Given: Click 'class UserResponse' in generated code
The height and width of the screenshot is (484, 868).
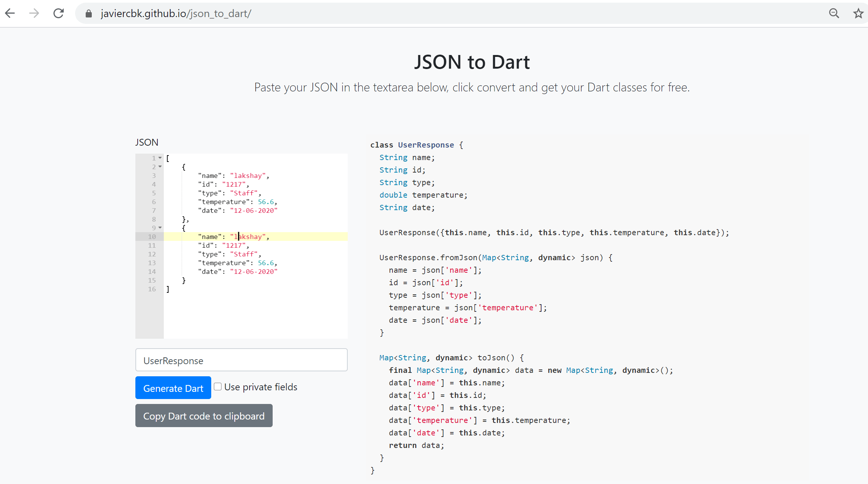Looking at the screenshot, I should point(412,145).
